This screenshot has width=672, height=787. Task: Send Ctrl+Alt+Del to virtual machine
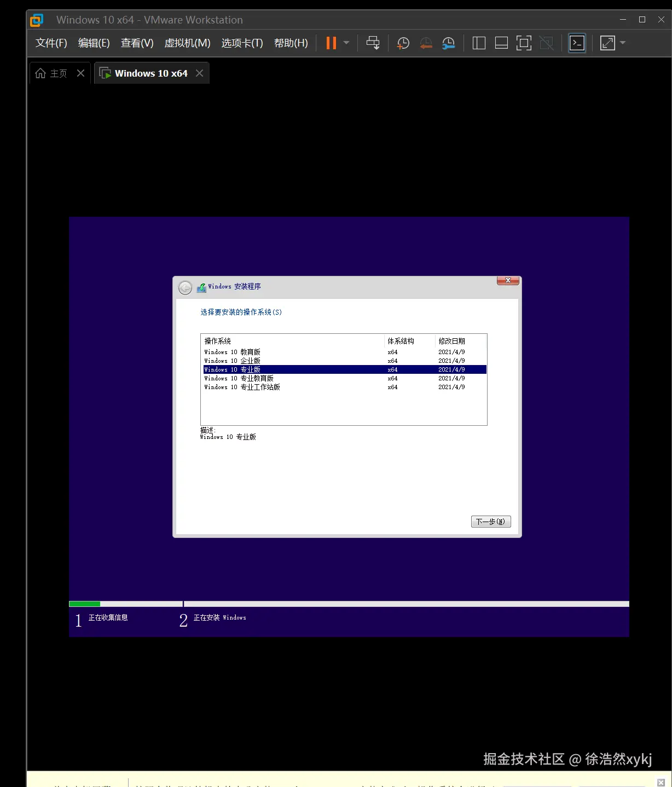[373, 43]
